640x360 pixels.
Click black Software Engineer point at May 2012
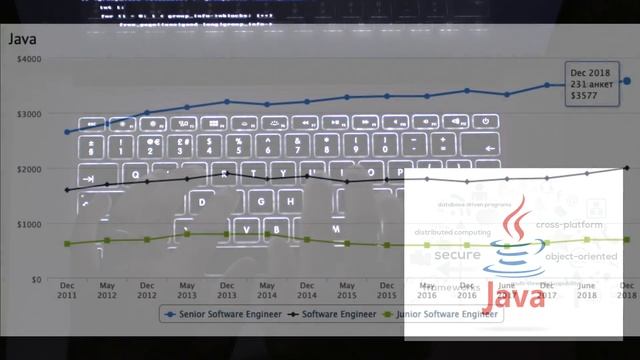107,184
